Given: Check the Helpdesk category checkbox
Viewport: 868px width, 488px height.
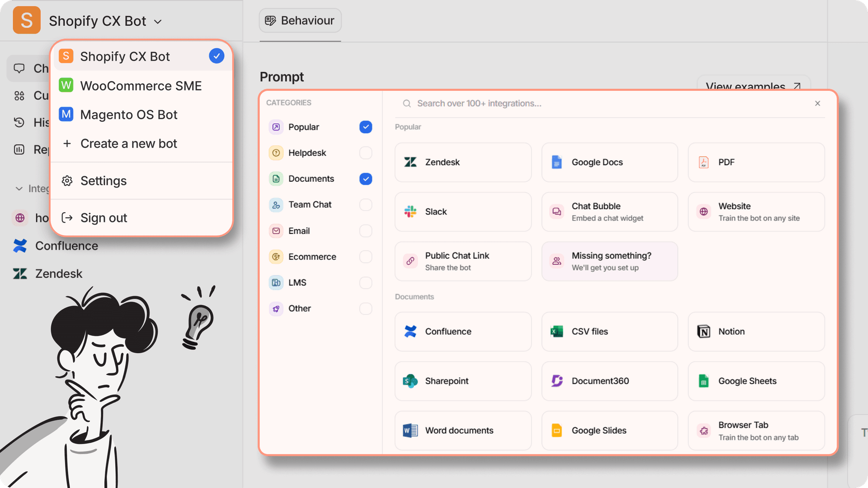Looking at the screenshot, I should pyautogui.click(x=366, y=153).
